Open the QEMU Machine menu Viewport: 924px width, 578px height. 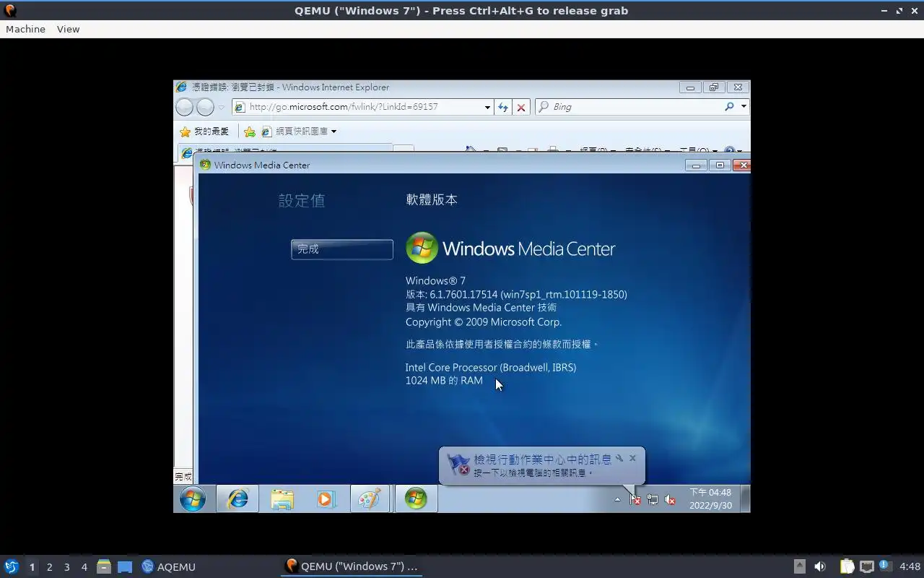click(25, 29)
